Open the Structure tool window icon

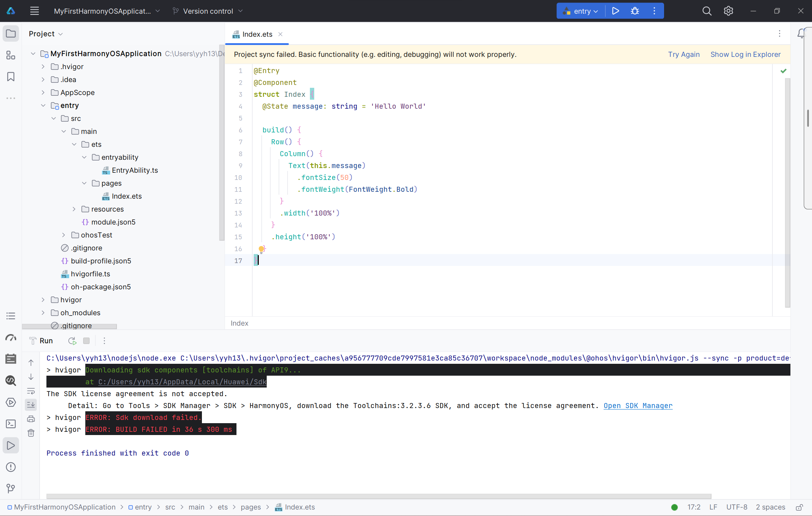(x=11, y=55)
